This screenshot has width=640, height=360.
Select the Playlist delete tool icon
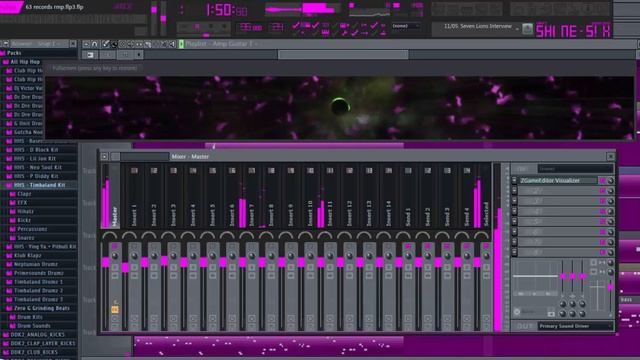122,44
